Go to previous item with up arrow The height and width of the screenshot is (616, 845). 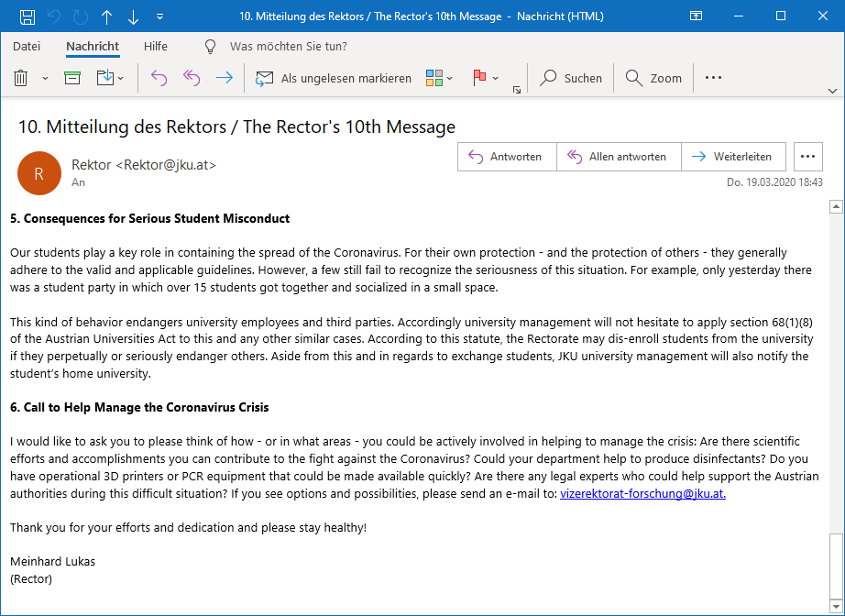(107, 16)
